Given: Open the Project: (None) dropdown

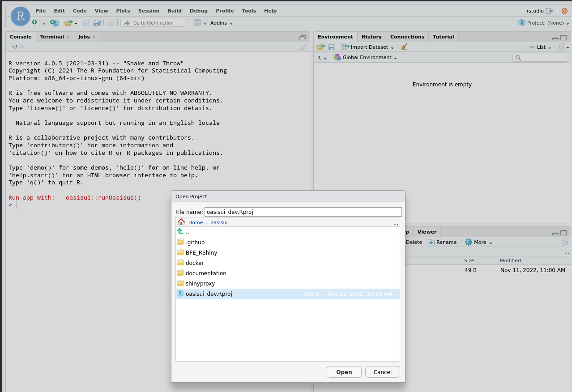Looking at the screenshot, I should tap(544, 23).
